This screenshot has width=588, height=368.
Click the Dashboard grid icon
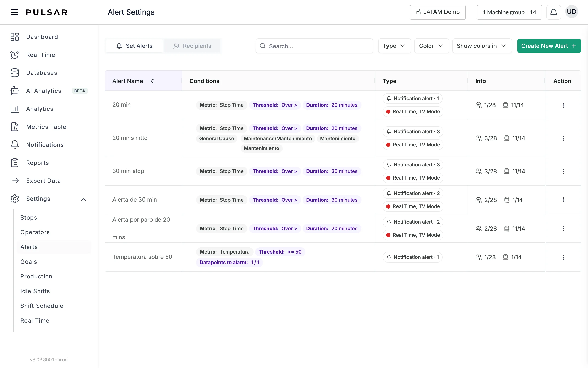tap(14, 37)
